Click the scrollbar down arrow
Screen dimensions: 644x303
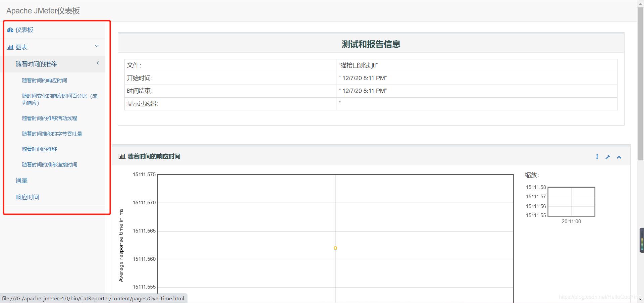641,299
